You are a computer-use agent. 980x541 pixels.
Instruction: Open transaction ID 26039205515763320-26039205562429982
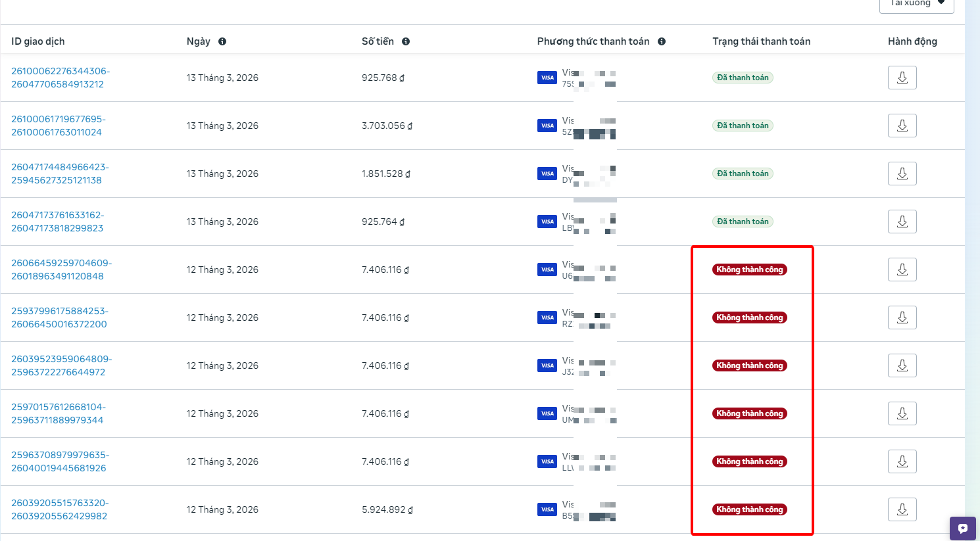coord(60,509)
